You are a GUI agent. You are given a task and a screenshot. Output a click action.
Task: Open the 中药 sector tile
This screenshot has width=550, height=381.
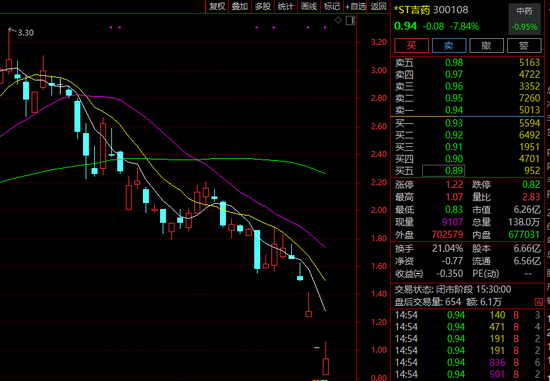click(x=524, y=19)
